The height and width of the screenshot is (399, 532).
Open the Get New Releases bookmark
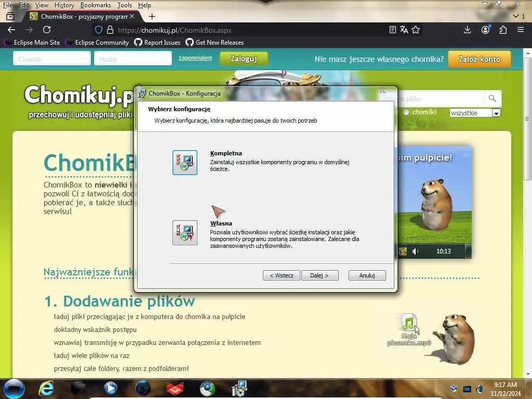pyautogui.click(x=215, y=43)
